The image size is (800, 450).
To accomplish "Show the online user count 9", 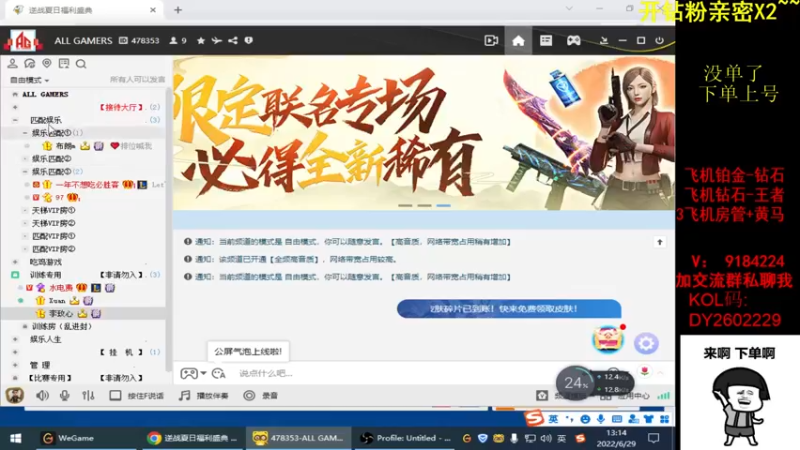I will [x=178, y=40].
